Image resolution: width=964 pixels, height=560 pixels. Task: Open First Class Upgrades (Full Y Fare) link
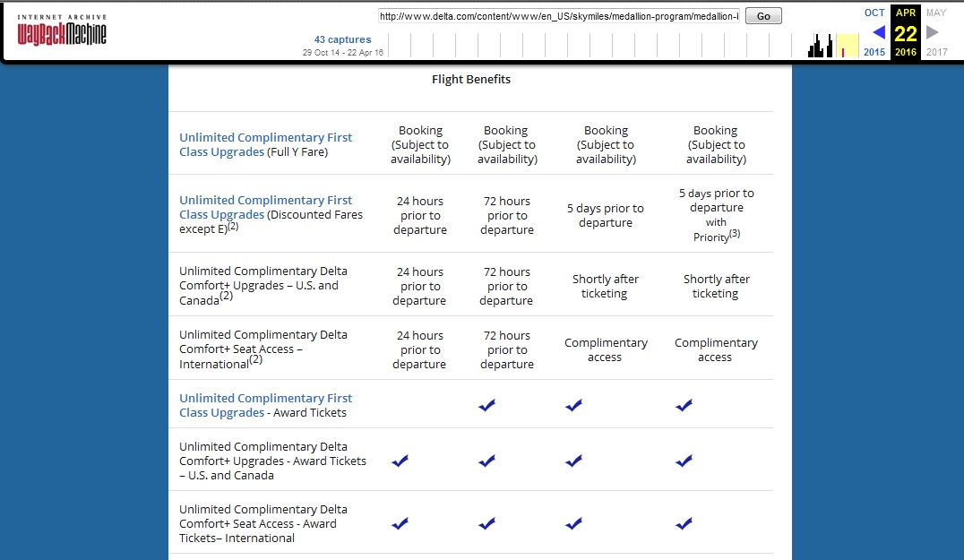(x=265, y=144)
